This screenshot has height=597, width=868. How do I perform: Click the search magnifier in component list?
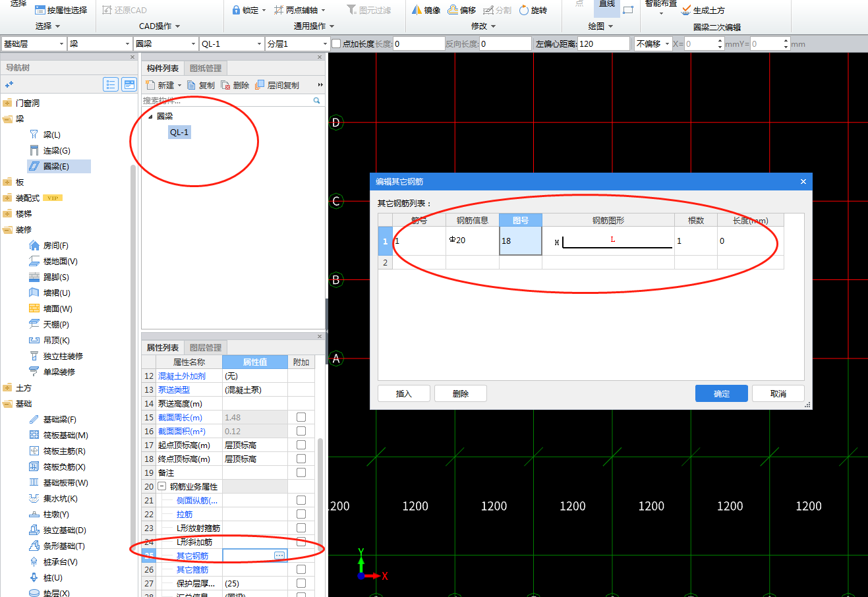point(317,101)
